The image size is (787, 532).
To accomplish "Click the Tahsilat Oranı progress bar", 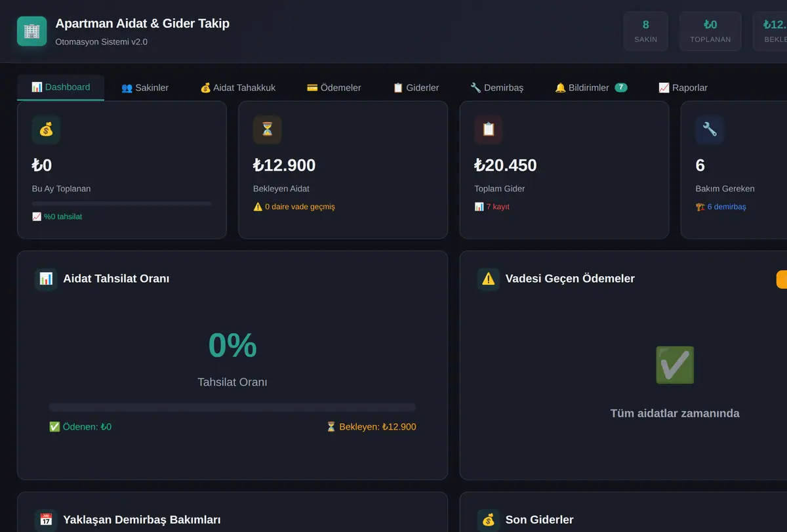I will (x=232, y=407).
